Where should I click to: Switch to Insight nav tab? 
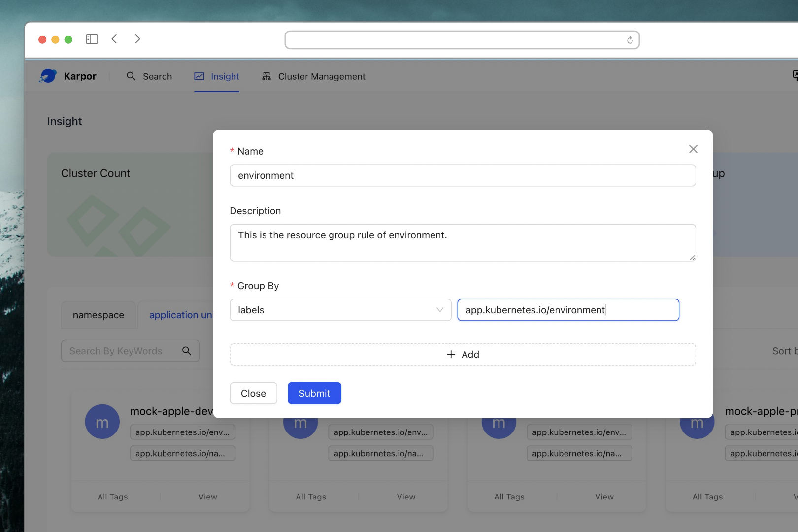pos(217,76)
